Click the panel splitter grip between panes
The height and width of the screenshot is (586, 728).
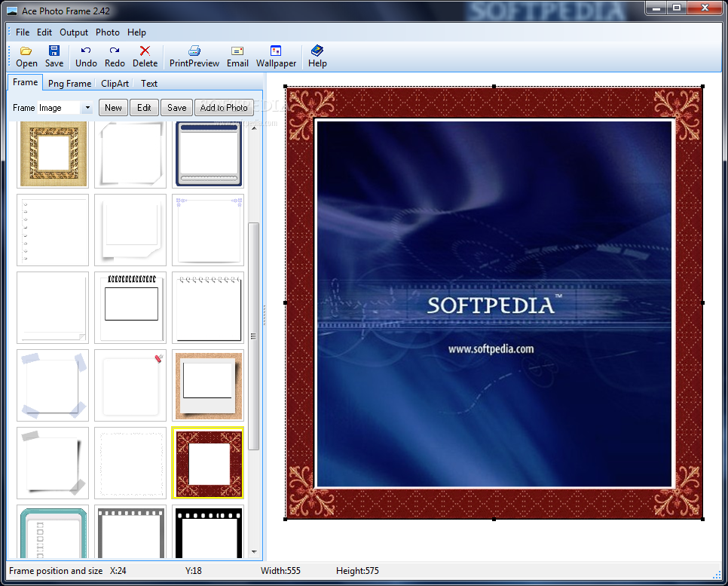point(265,314)
